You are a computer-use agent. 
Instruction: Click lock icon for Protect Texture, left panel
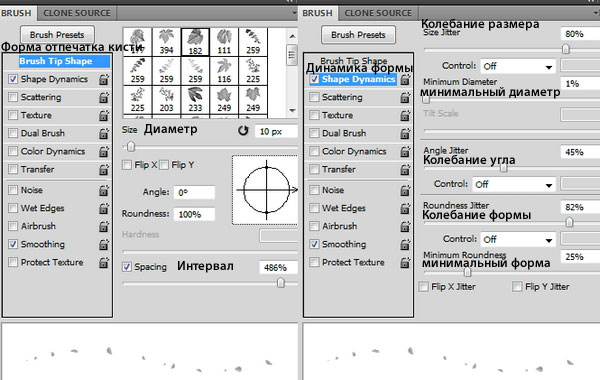104,262
